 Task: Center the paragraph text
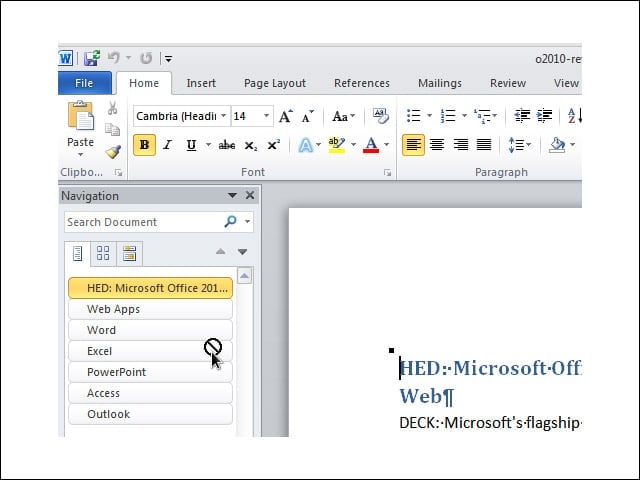tap(437, 145)
